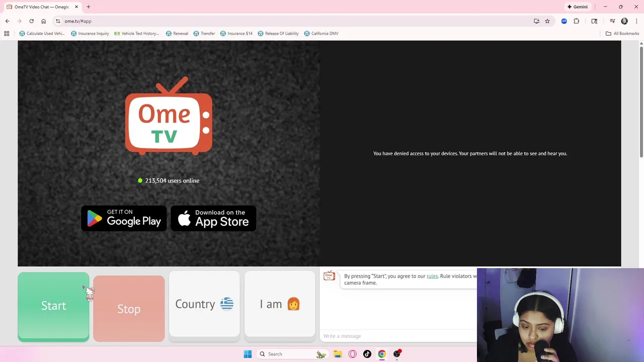Open Opera GX from taskbar
Image resolution: width=644 pixels, height=362 pixels.
[x=352, y=354]
